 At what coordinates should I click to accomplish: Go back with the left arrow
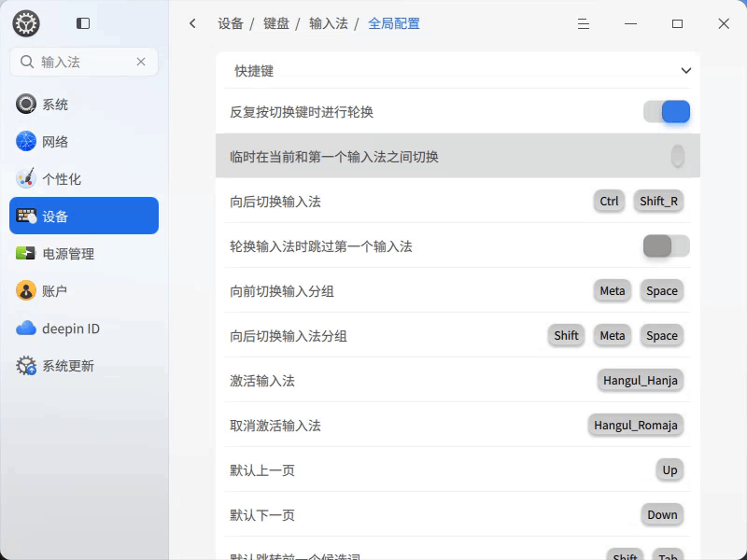192,23
